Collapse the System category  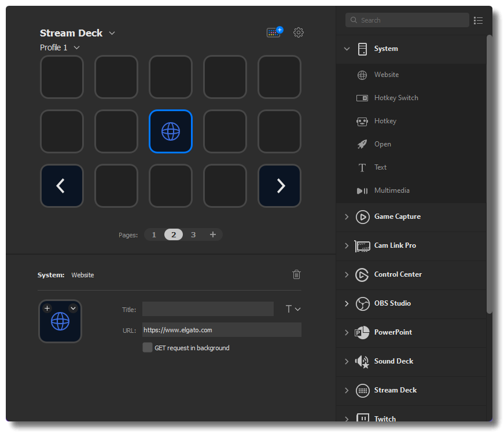[347, 49]
